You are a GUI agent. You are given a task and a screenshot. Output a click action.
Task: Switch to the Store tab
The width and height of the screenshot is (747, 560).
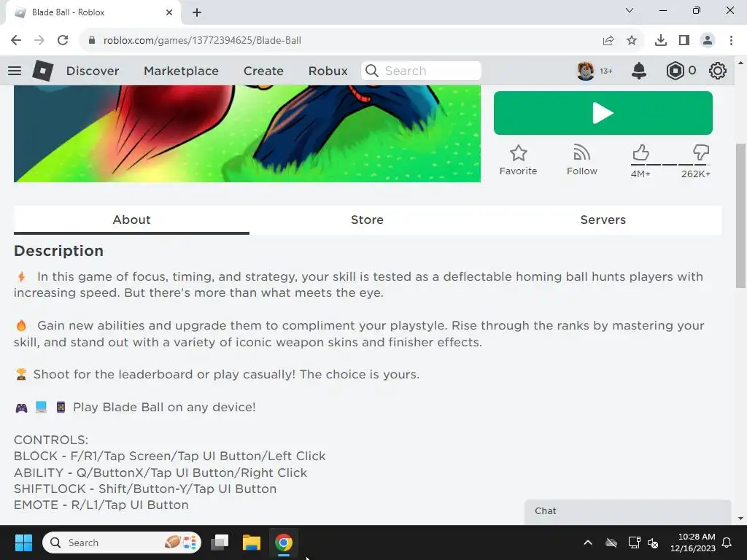coord(368,220)
